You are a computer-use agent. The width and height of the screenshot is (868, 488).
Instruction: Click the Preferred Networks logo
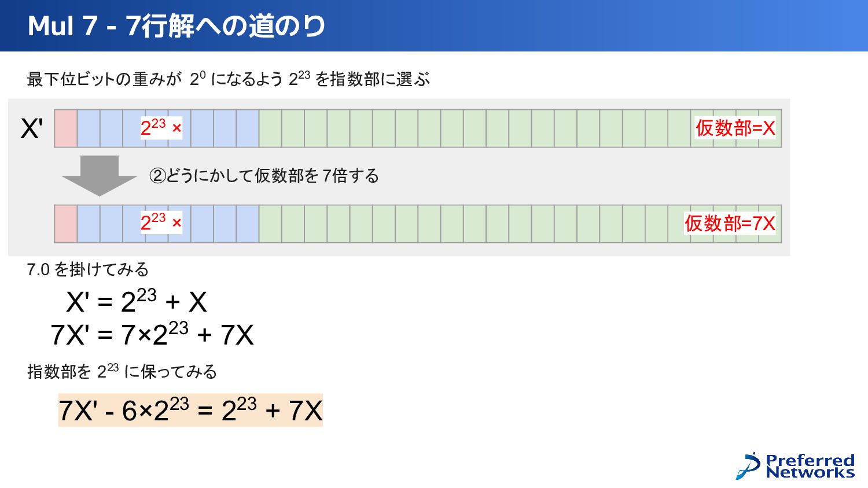795,466
